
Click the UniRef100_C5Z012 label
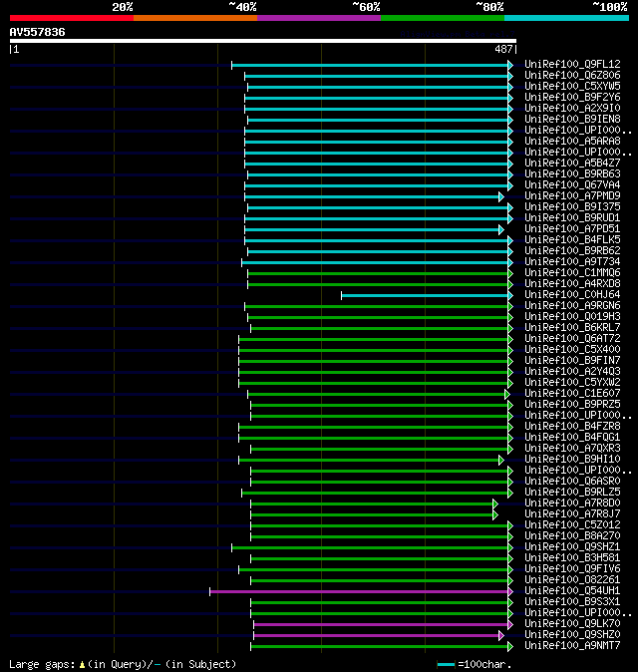pos(572,525)
